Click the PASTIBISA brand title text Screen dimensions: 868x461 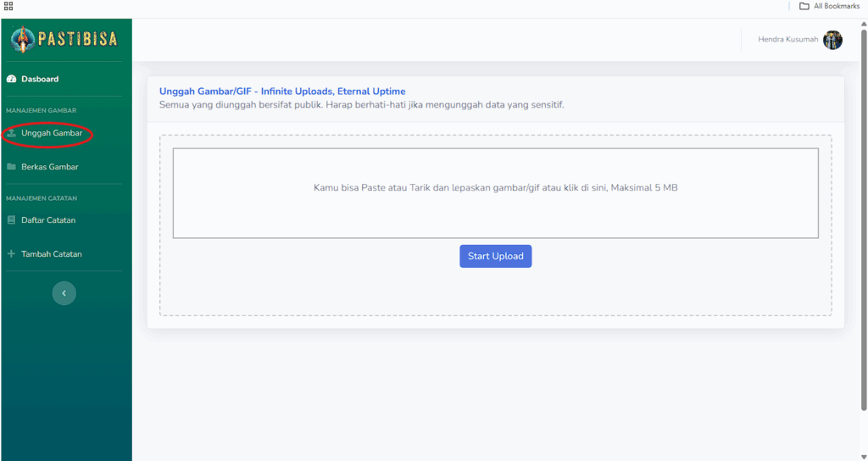(x=78, y=39)
